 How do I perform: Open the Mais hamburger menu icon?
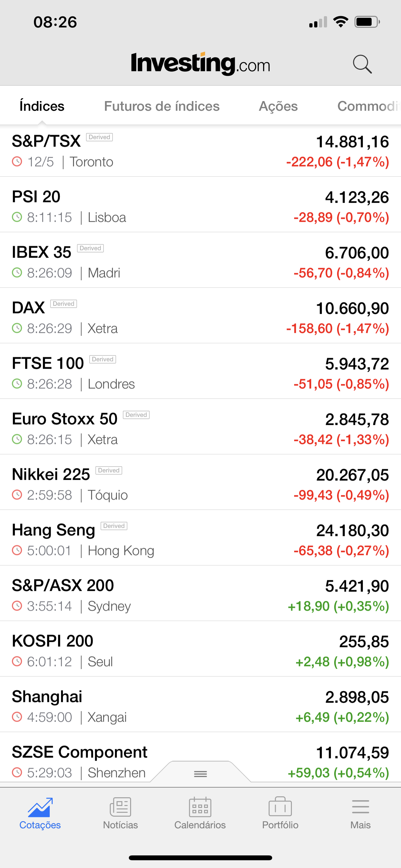coord(360,808)
